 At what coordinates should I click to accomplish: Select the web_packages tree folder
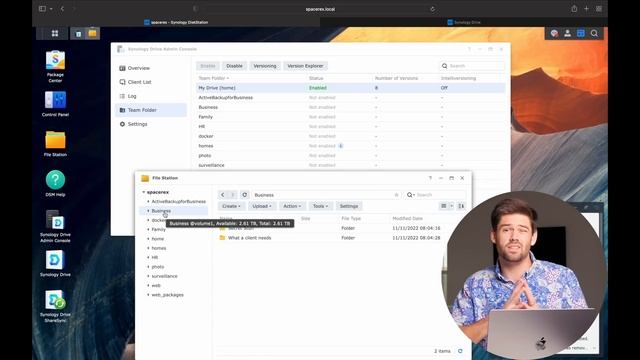[167, 295]
